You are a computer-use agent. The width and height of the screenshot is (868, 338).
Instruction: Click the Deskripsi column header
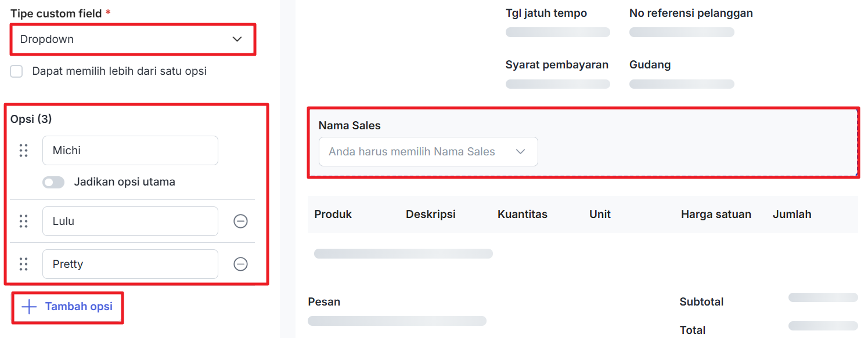(431, 215)
